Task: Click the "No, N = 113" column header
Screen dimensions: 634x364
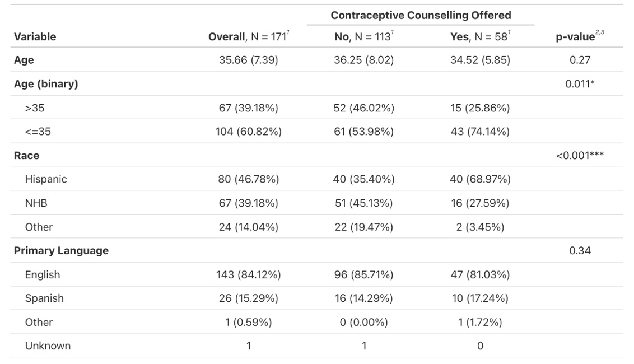Action: [363, 37]
